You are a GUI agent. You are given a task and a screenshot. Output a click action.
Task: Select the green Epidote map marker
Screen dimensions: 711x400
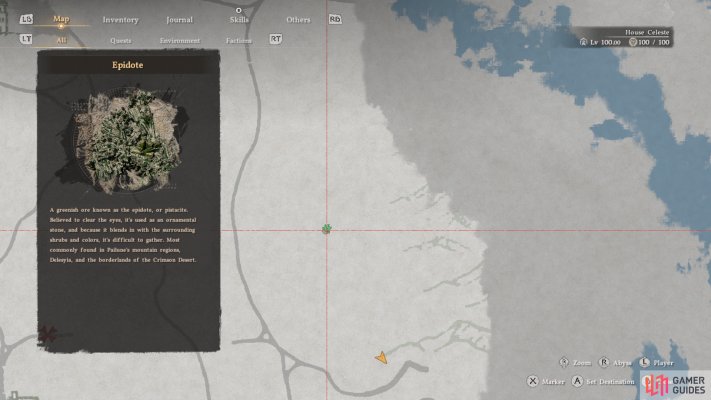[x=326, y=229]
